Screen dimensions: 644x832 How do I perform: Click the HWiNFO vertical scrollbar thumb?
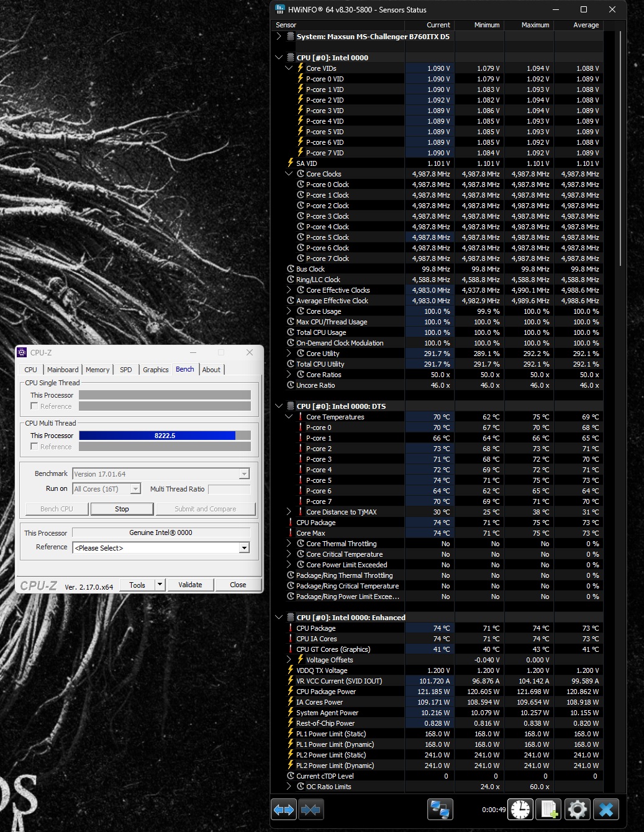coord(620,149)
